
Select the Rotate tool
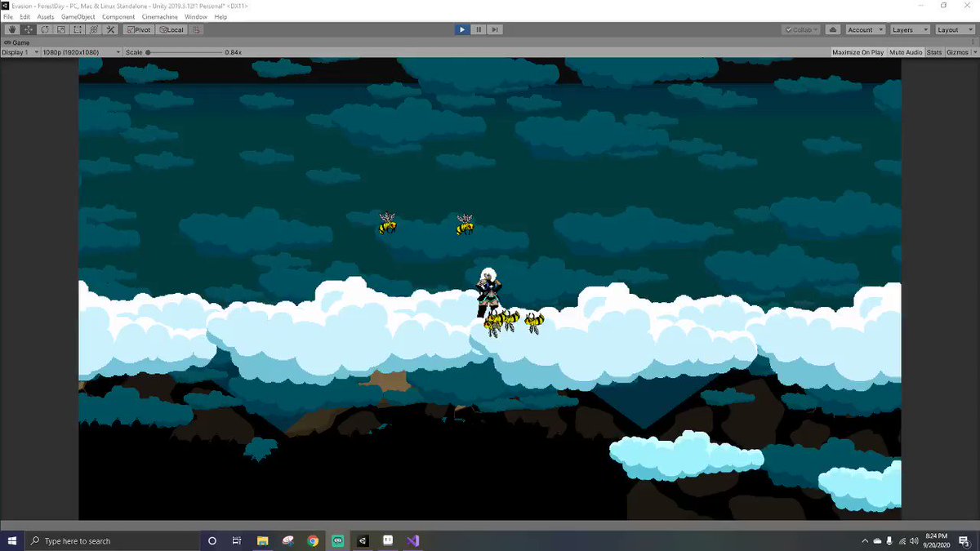pos(44,29)
